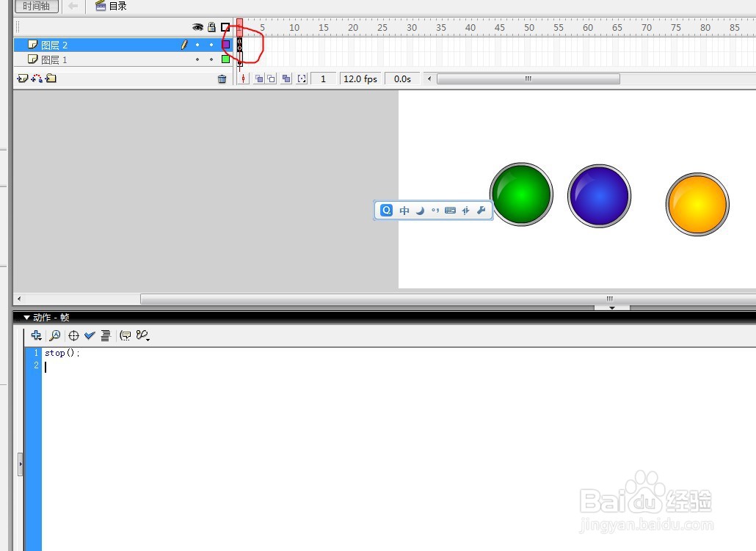
Task: Center the frame in the timeline
Action: 244,79
